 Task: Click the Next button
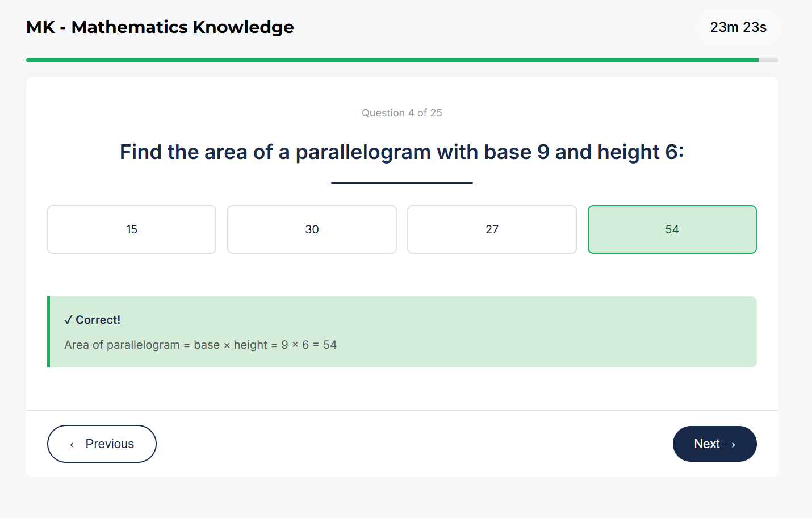click(714, 444)
